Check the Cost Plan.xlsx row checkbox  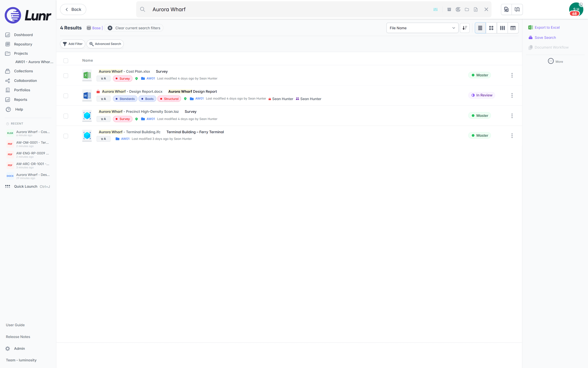pyautogui.click(x=66, y=76)
